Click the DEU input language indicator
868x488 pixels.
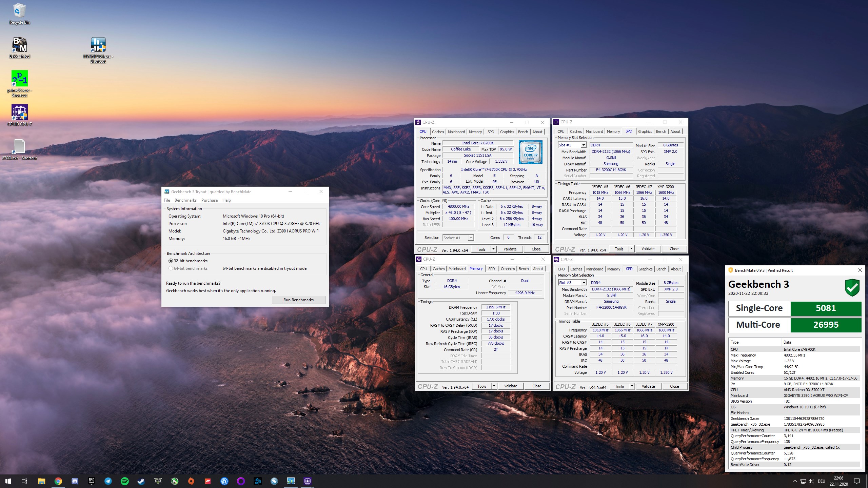click(822, 481)
